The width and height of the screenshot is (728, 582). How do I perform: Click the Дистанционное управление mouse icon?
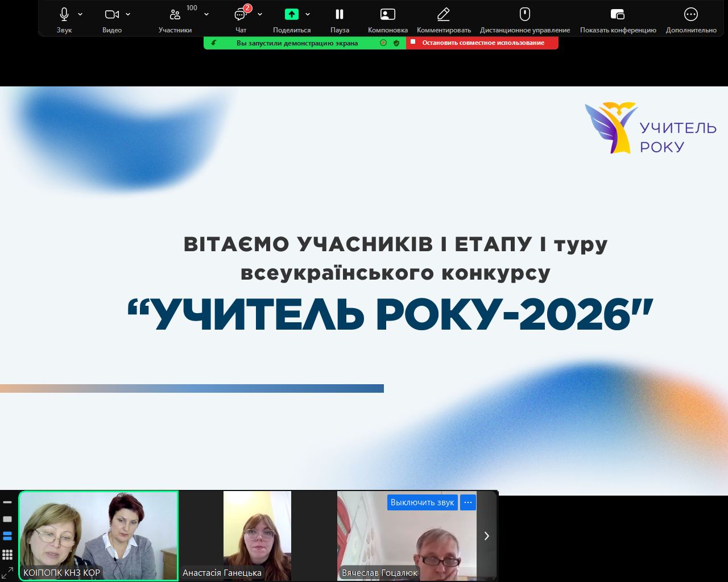524,15
